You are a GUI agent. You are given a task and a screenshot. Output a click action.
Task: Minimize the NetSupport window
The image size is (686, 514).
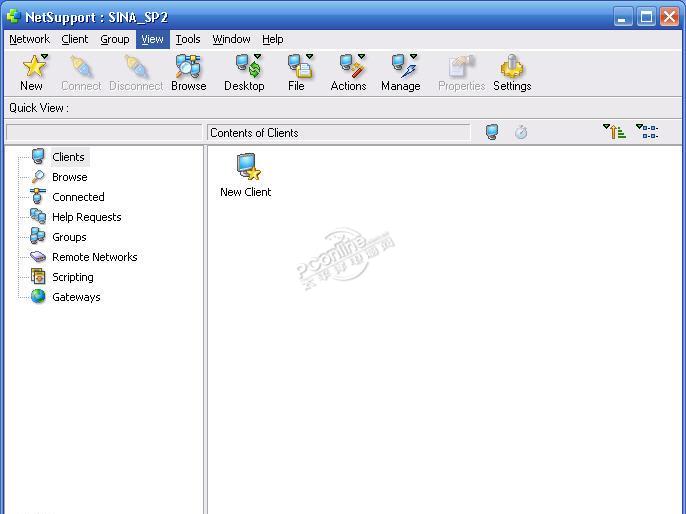(623, 17)
